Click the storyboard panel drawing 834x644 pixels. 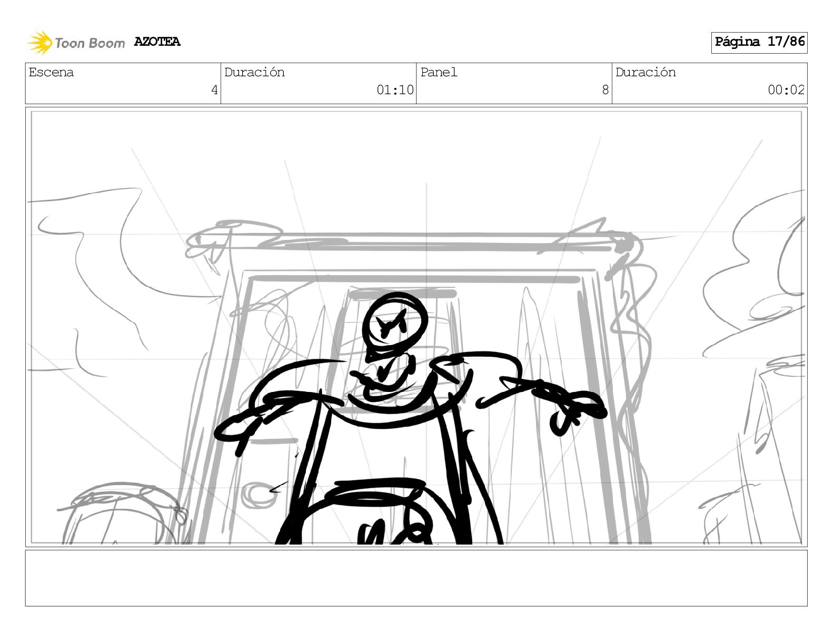coord(416,327)
